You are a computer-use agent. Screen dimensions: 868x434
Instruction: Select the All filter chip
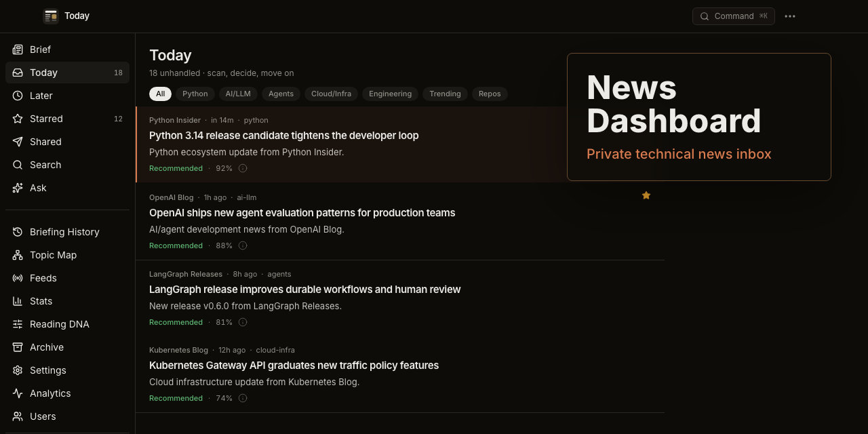[x=160, y=94]
